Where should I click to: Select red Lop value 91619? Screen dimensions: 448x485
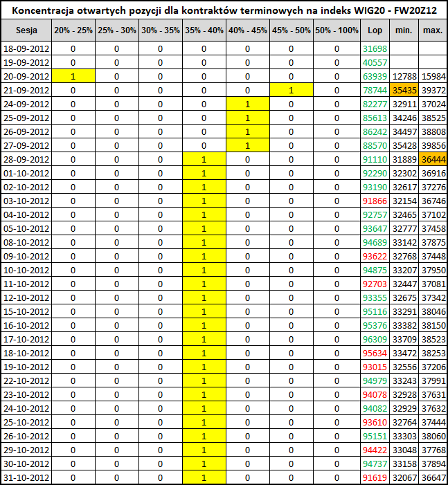375,477
